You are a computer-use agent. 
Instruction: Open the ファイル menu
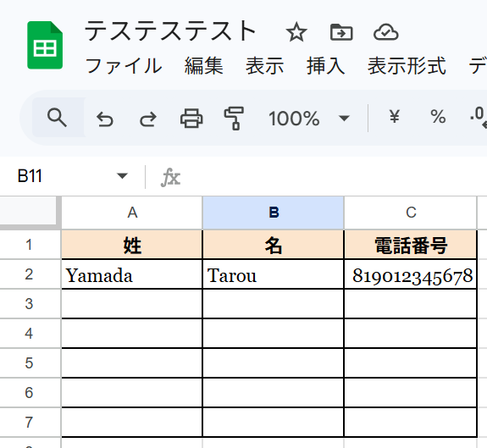124,66
